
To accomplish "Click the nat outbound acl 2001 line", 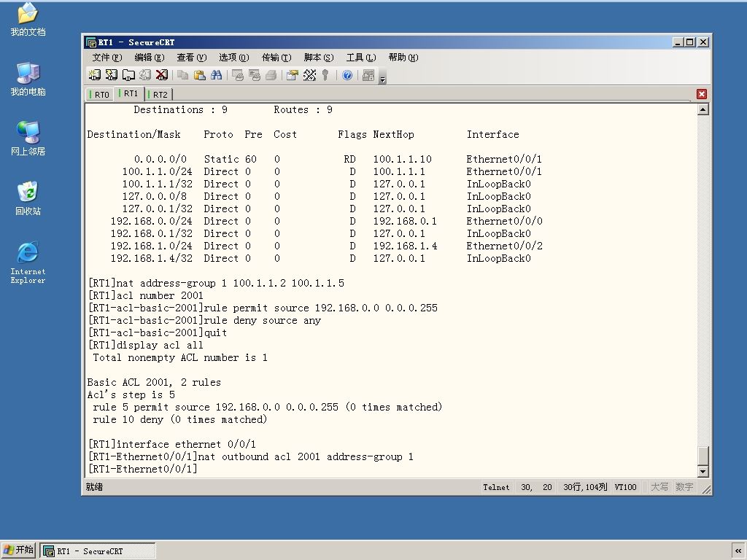I will (x=251, y=456).
